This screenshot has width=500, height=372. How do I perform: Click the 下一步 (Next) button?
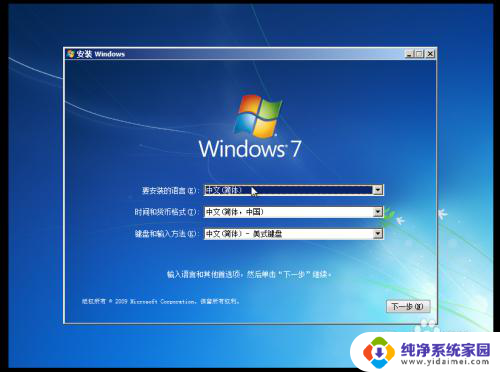(x=408, y=306)
